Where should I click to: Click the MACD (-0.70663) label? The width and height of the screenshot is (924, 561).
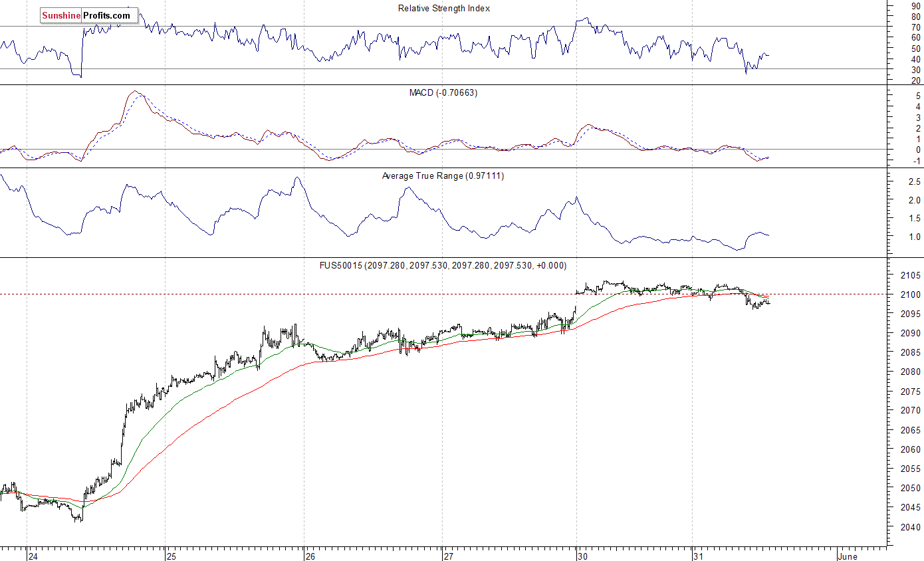(x=443, y=92)
